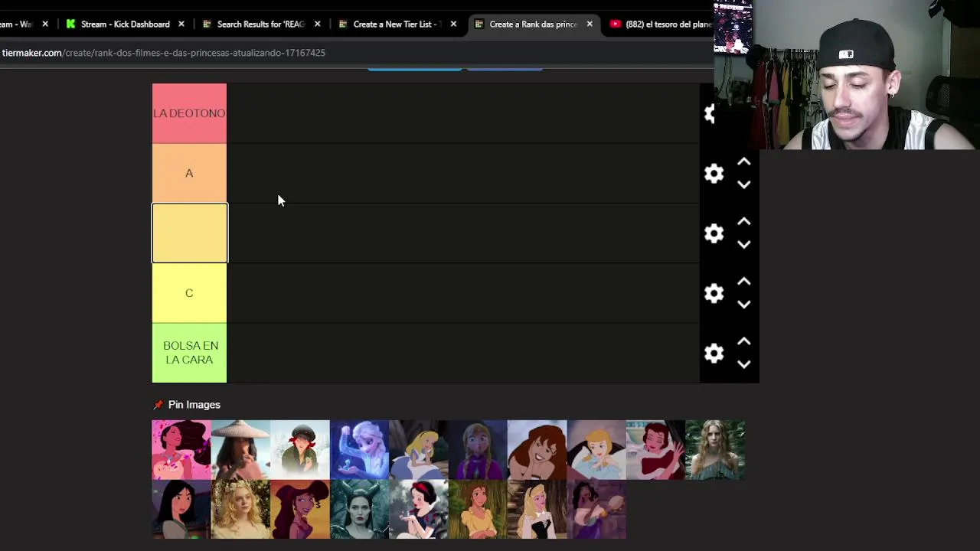
Task: Select the Megara image
Action: (300, 510)
